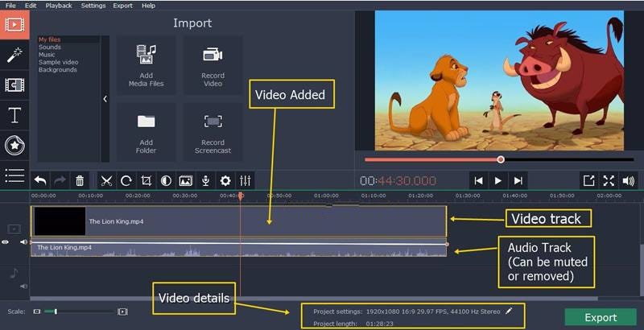Click the preview seek bar handle
The width and height of the screenshot is (644, 330).
click(501, 159)
